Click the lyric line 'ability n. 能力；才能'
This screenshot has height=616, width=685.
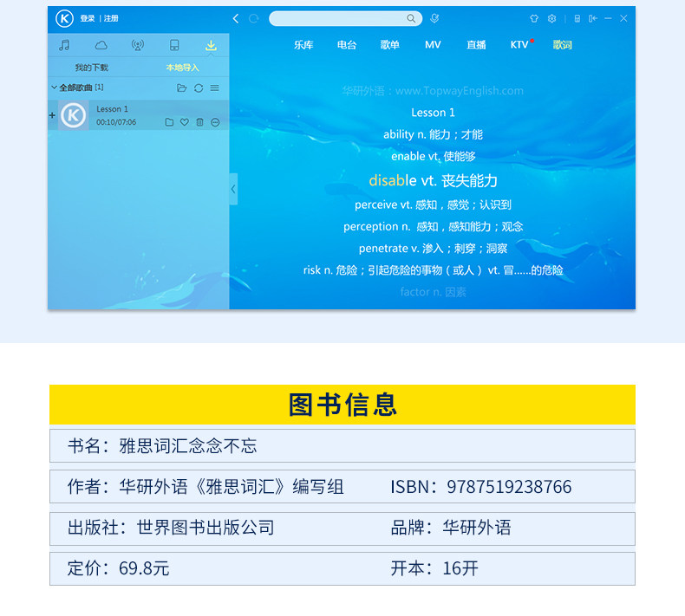[433, 134]
